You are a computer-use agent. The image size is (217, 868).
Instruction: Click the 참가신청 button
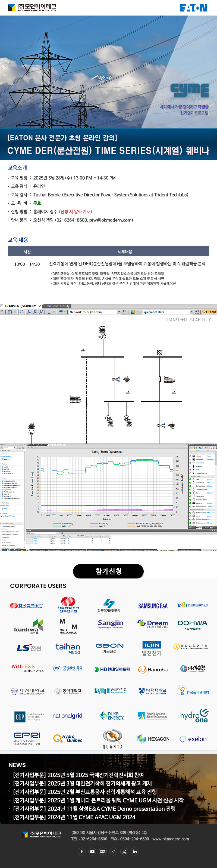click(x=108, y=571)
